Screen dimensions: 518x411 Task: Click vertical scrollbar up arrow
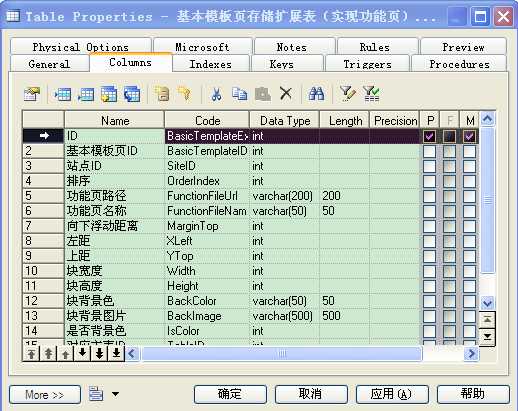click(487, 119)
